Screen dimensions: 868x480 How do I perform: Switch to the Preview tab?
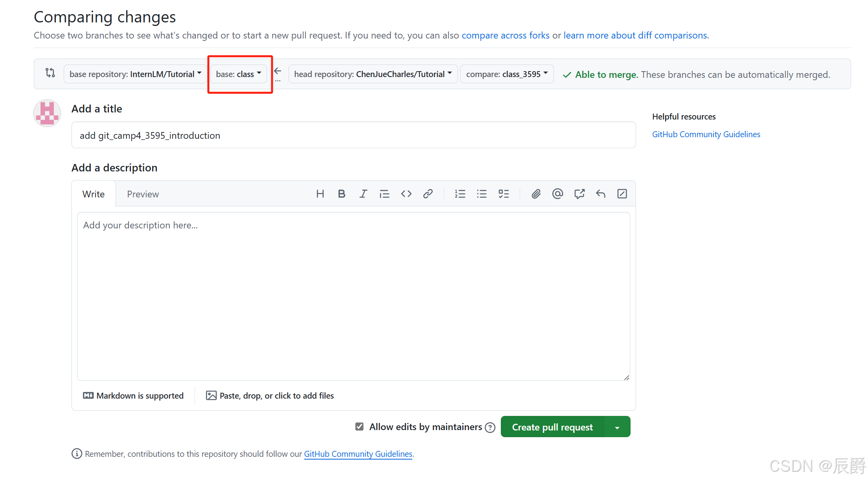pyautogui.click(x=143, y=194)
